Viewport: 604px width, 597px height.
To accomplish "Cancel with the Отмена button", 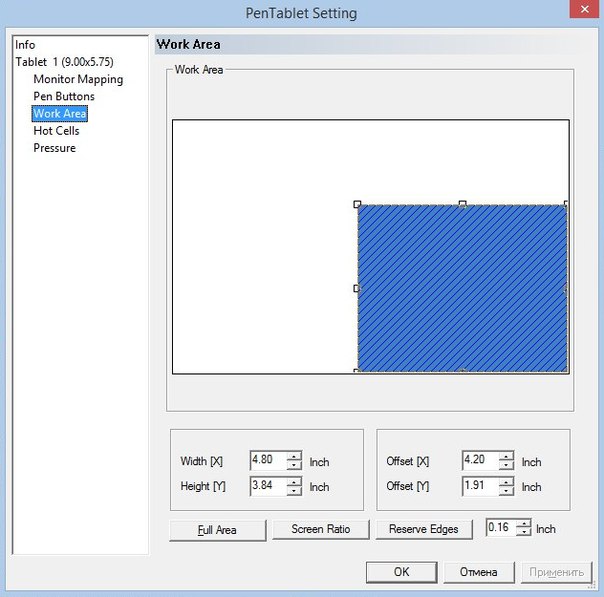I will [x=479, y=572].
